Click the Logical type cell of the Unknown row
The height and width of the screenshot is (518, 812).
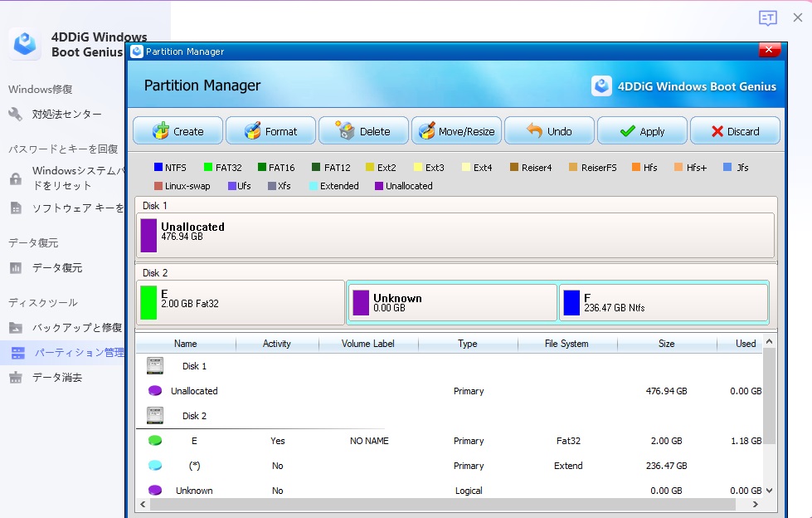tap(469, 491)
